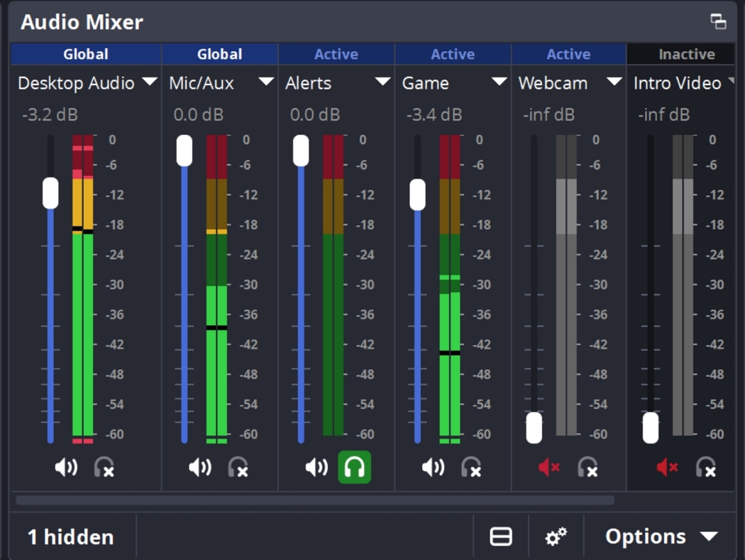Open the Webcam dropdown arrow
Viewport: 745px width, 560px height.
click(x=614, y=82)
